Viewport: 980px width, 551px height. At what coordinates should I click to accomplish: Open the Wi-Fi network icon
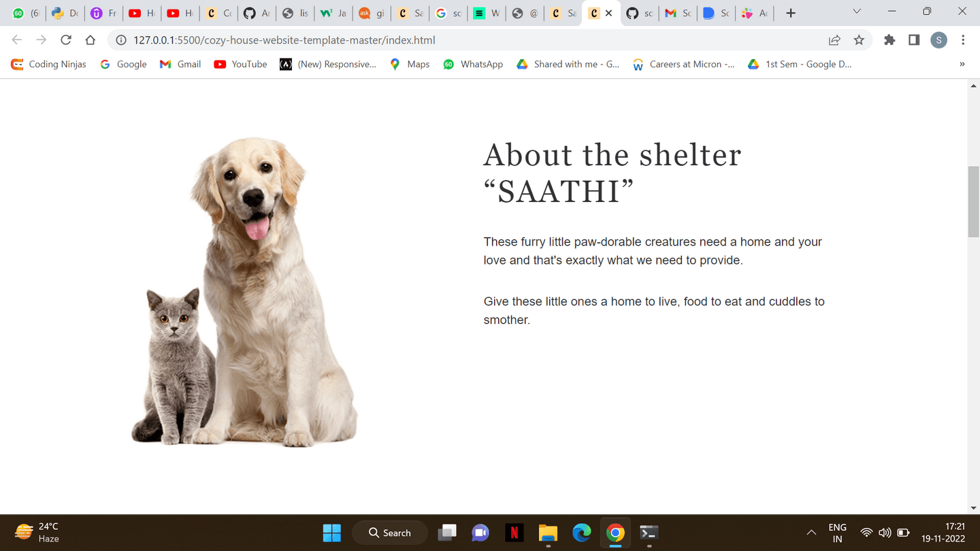[x=866, y=533]
